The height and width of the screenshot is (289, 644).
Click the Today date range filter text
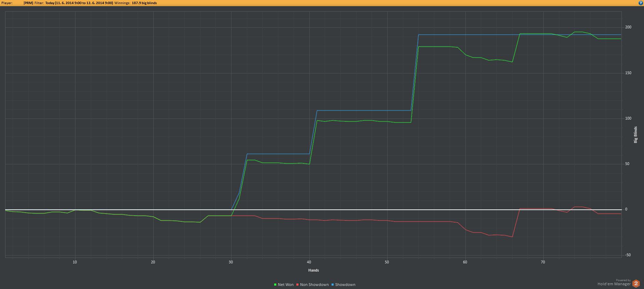(x=79, y=3)
